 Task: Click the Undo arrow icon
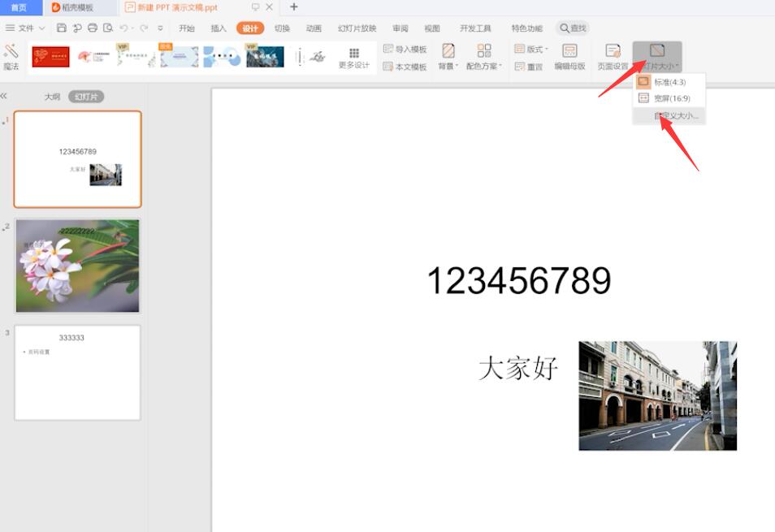click(123, 28)
